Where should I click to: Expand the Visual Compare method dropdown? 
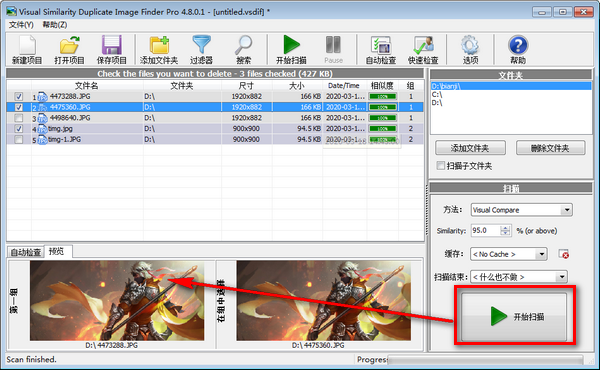(567, 210)
